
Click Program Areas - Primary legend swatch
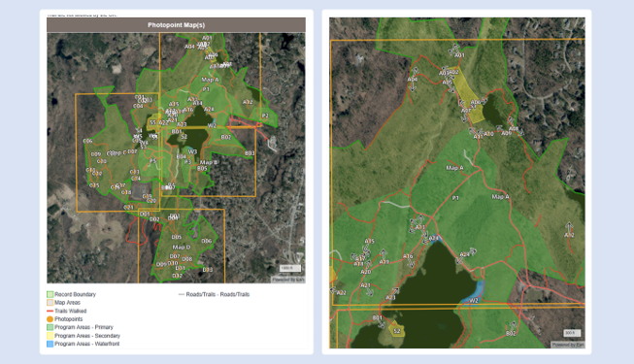point(50,327)
